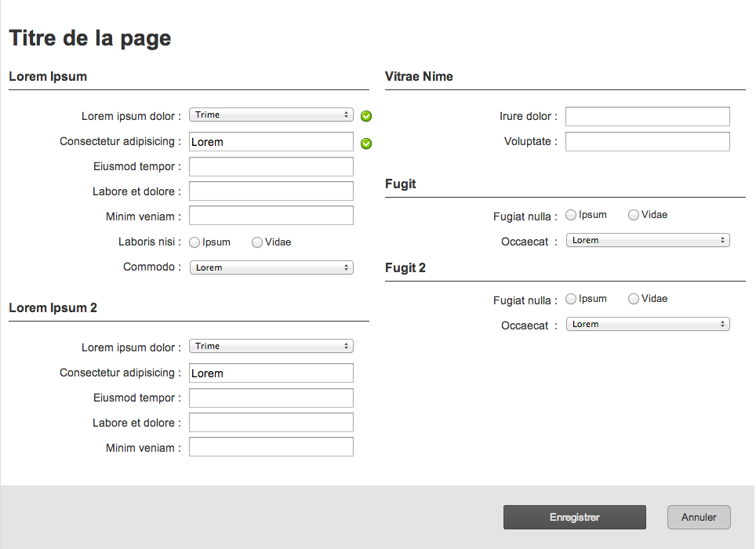The width and height of the screenshot is (756, 549).
Task: Open the Occaecat dropdown under Fugit
Action: tap(647, 240)
